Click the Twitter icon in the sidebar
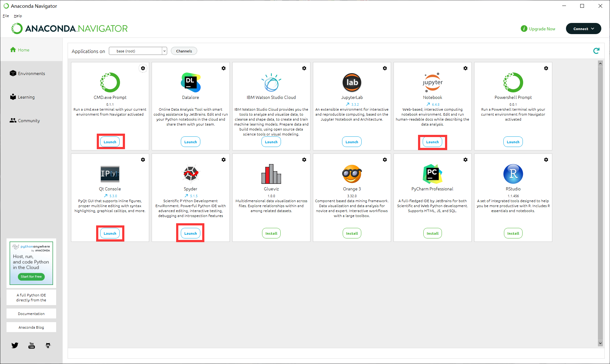Viewport: 610px width, 364px height. click(15, 345)
